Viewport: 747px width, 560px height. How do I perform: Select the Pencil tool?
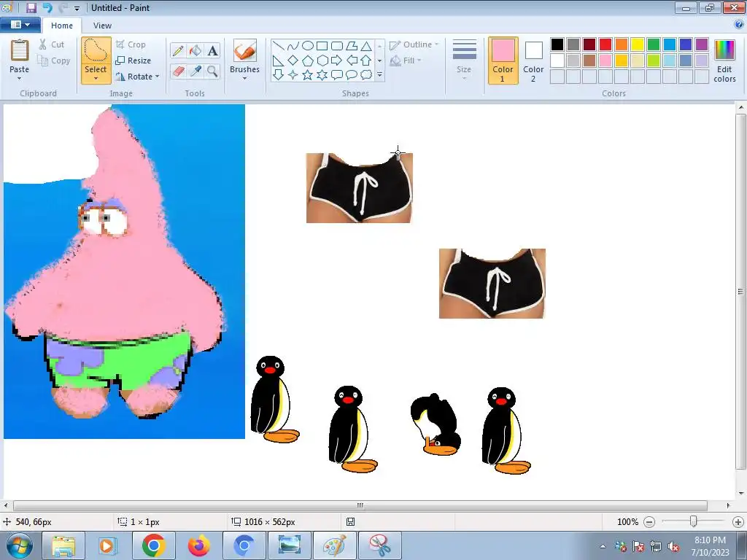(x=178, y=50)
